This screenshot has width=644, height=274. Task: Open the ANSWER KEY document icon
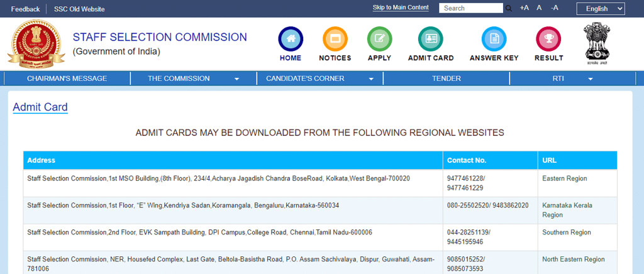coord(494,39)
